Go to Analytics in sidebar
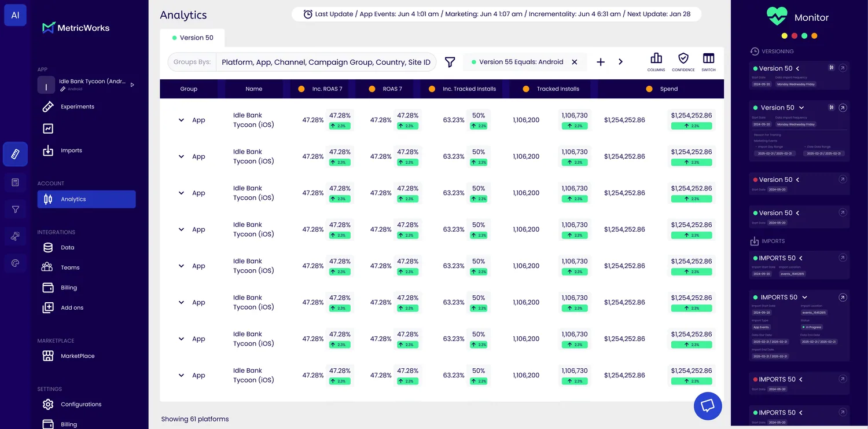 coord(86,199)
